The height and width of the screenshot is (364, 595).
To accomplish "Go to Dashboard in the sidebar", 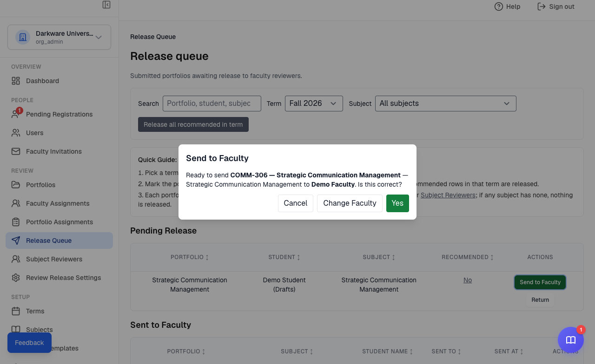I will (x=59, y=81).
